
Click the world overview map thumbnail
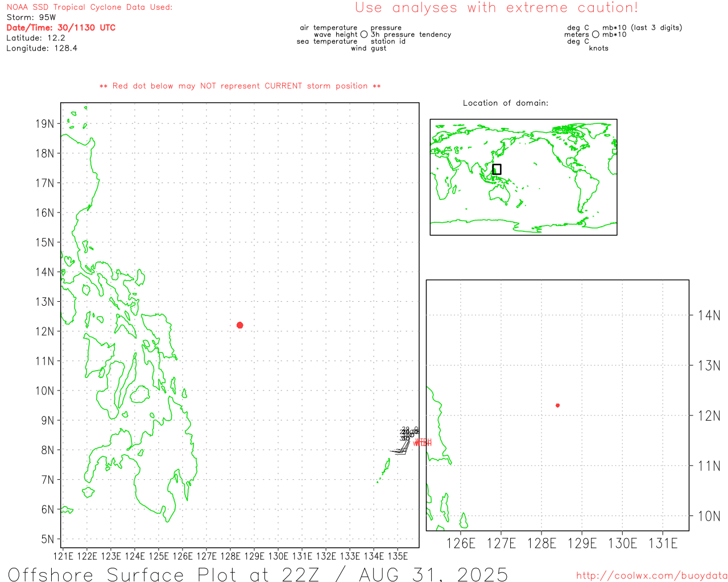click(523, 177)
